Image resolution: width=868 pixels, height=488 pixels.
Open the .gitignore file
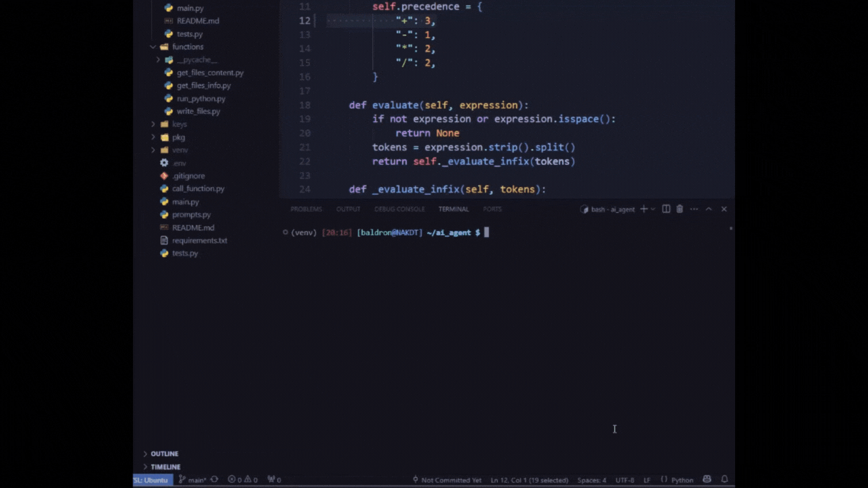click(188, 176)
